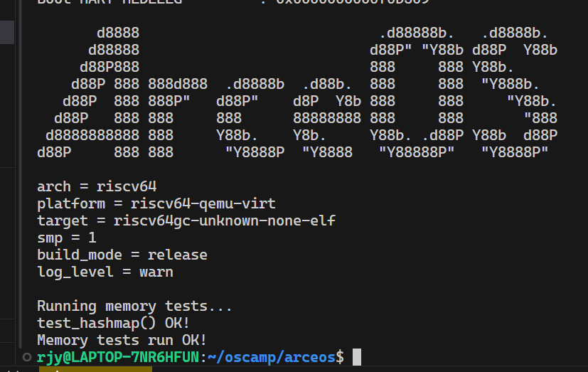Click the 'smp = 1' output line

67,238
